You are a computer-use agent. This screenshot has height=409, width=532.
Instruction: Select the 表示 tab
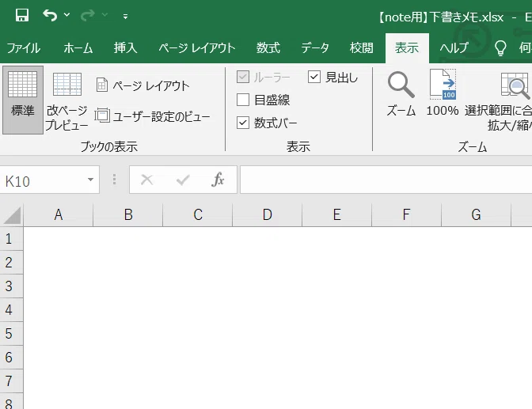tap(407, 47)
